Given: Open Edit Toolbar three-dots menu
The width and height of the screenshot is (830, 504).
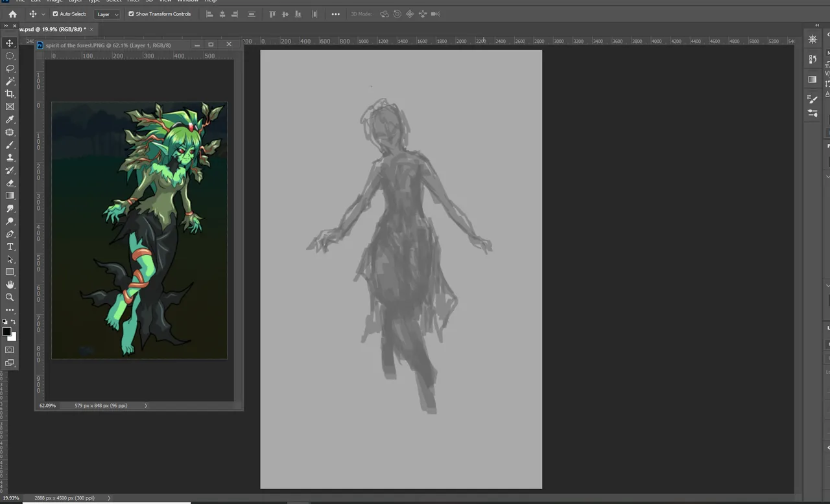Looking at the screenshot, I should [x=10, y=310].
